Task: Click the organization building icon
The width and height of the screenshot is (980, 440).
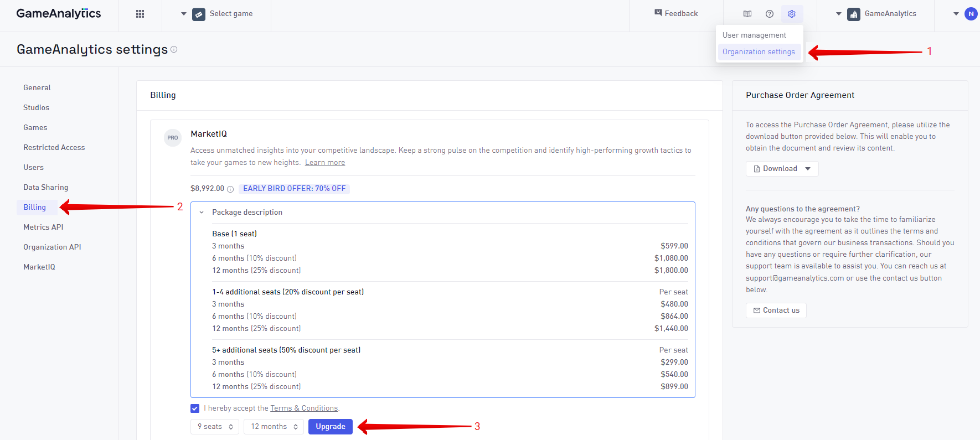Action: click(x=854, y=14)
